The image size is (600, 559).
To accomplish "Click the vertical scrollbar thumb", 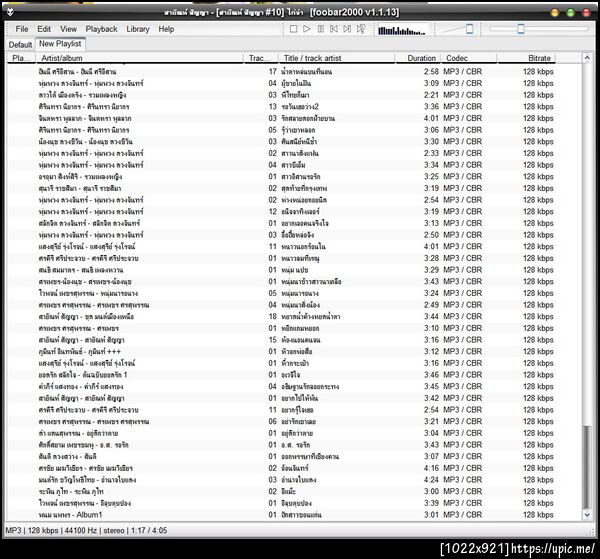I will tap(587, 467).
